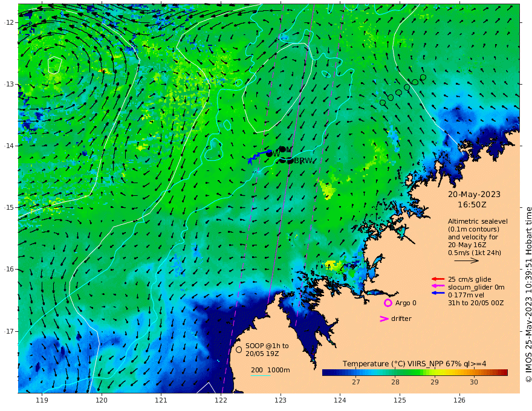The image size is (532, 411).
Task: Click the drifter label
Action: pos(401,319)
